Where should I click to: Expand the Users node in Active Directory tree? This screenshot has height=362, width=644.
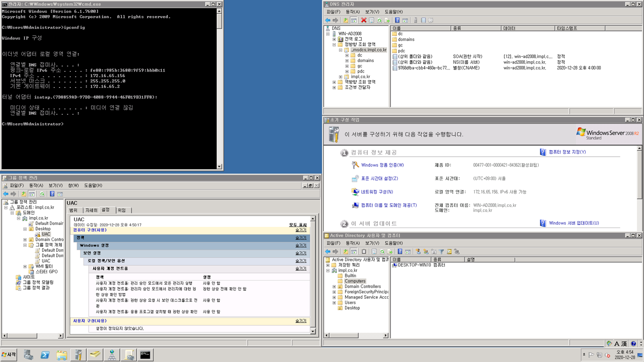[x=334, y=303]
